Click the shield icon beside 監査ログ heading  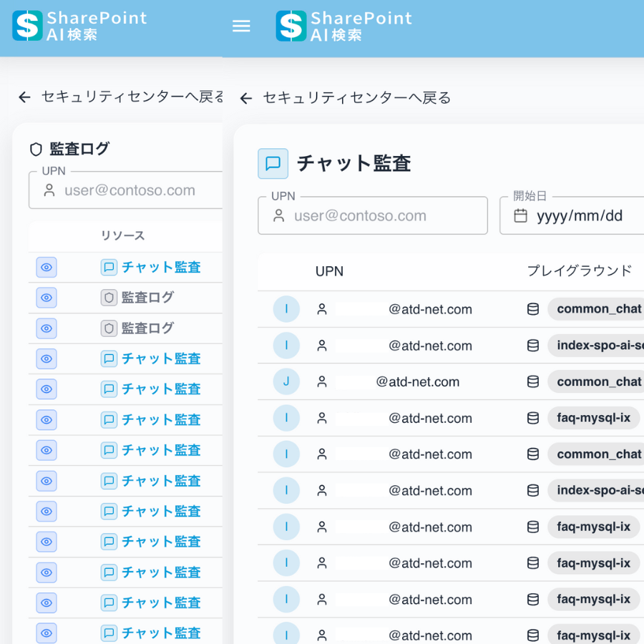pos(36,150)
